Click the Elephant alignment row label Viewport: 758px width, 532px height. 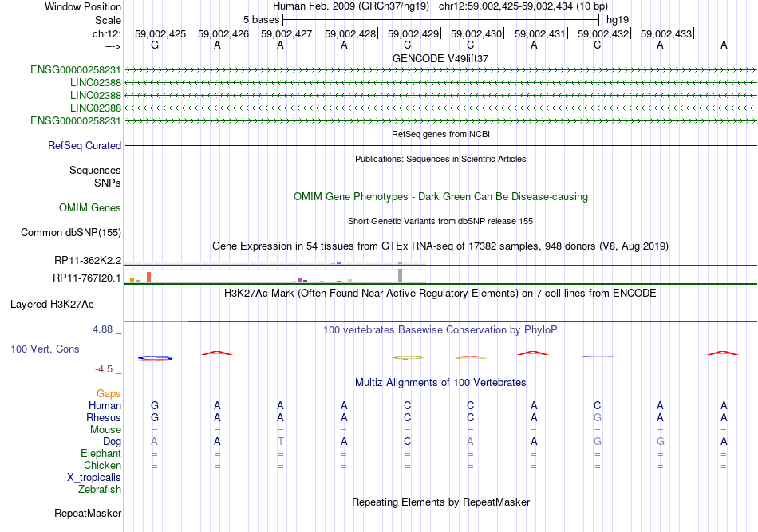101,453
